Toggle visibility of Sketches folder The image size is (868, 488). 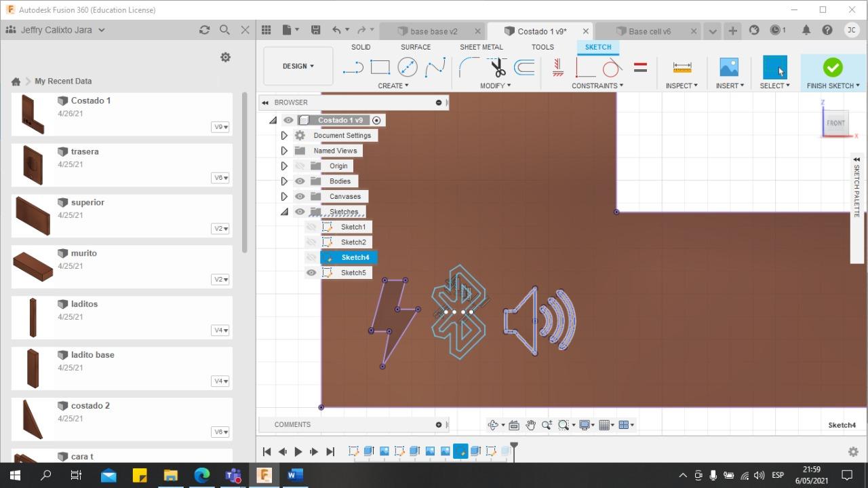tap(300, 212)
